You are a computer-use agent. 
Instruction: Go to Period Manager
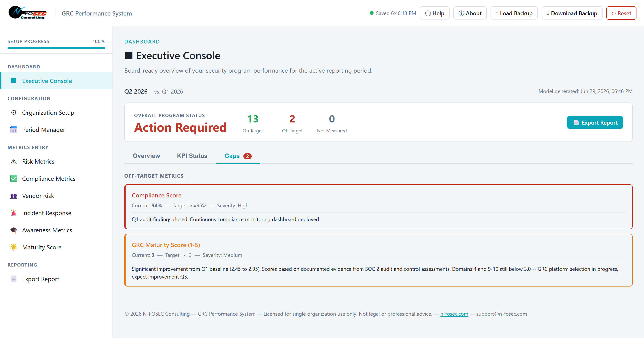(56, 130)
